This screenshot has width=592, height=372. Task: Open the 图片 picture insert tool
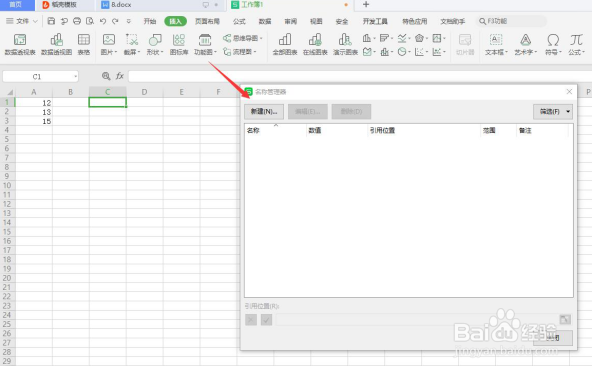(x=109, y=44)
